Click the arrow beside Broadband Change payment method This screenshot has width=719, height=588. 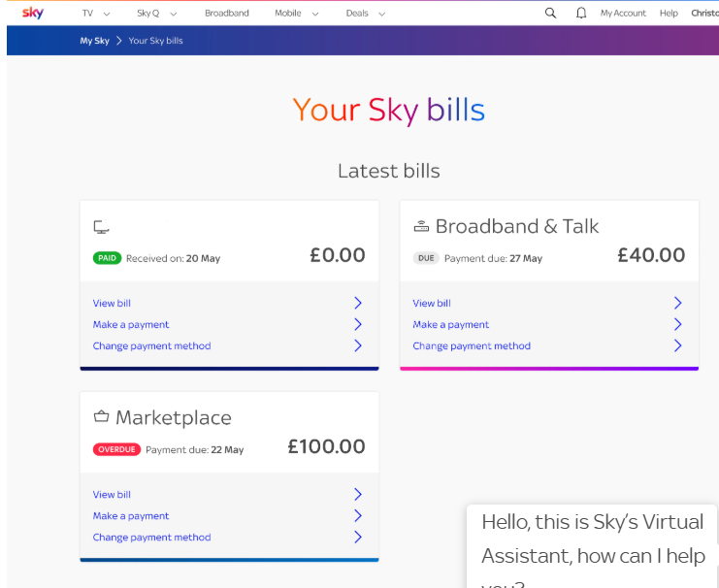pos(677,345)
